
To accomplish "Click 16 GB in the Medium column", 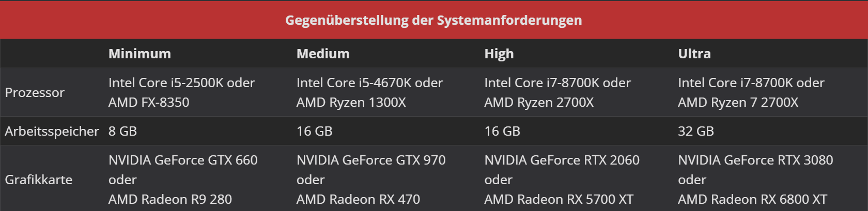I will click(314, 131).
